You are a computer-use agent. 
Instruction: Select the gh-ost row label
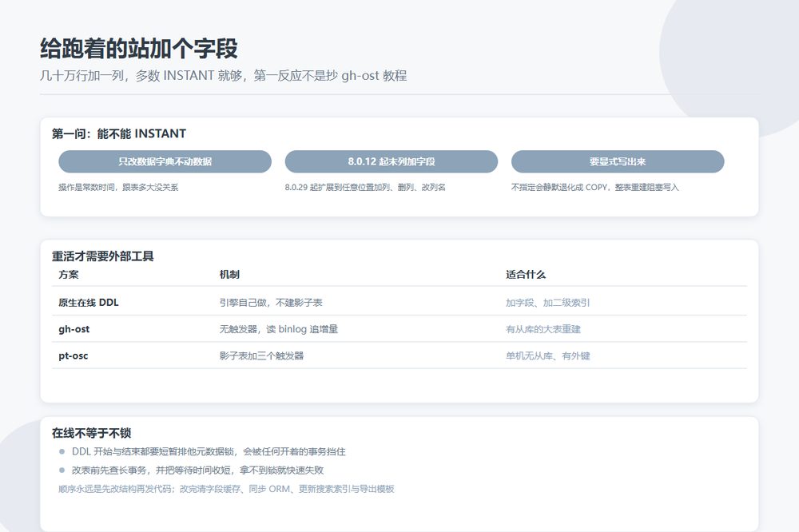click(x=74, y=329)
